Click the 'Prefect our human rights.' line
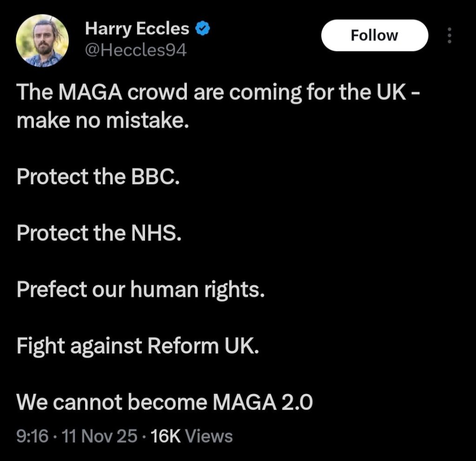The height and width of the screenshot is (461, 476). tap(140, 290)
